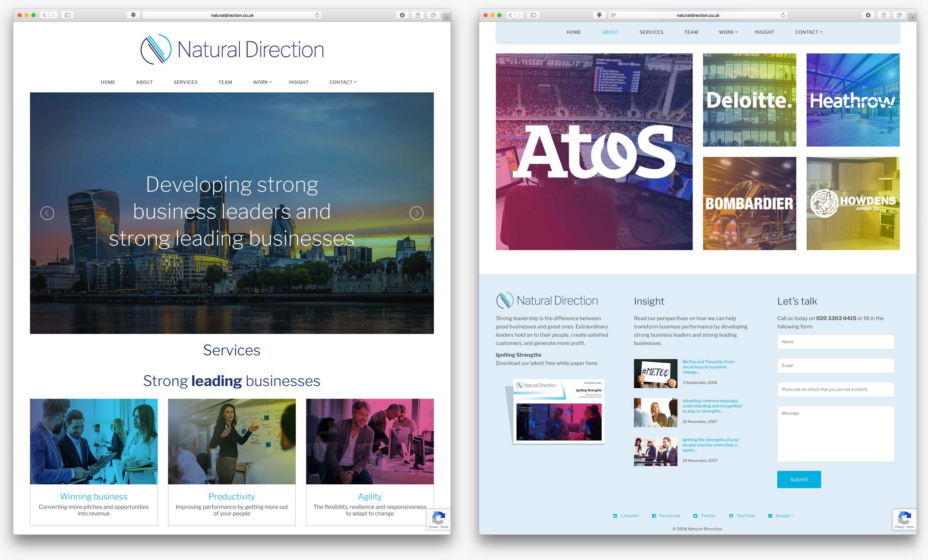
Task: Open Reader view in the right window
Action: 613,15
